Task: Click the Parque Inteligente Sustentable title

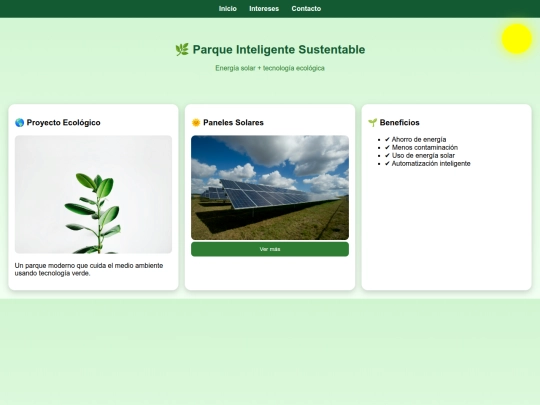Action: (279, 50)
